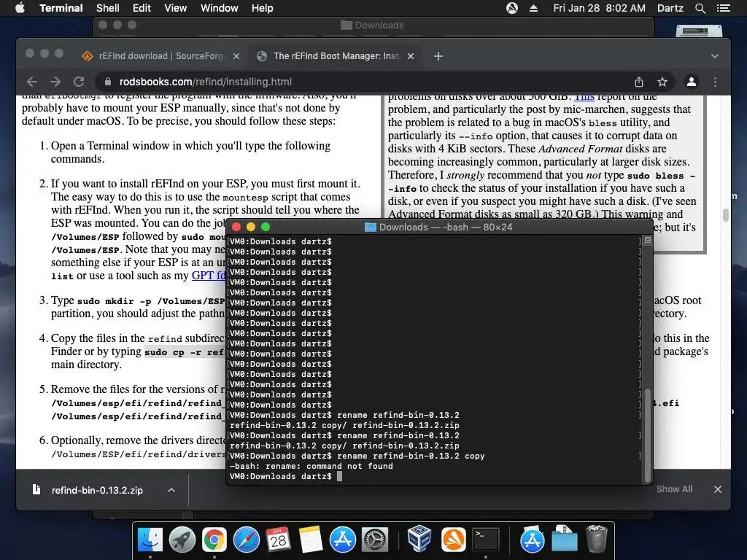The image size is (747, 560).
Task: Open System Preferences from the Dock
Action: [x=375, y=540]
